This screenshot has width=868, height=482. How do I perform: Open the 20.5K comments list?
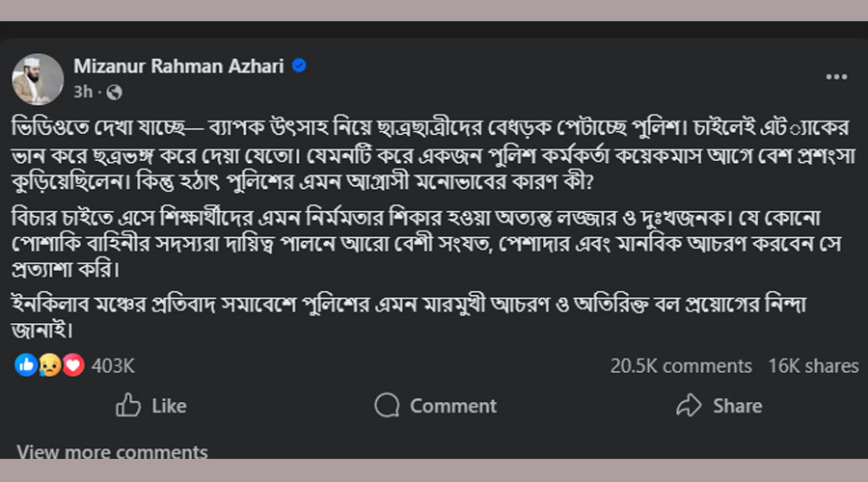click(681, 365)
